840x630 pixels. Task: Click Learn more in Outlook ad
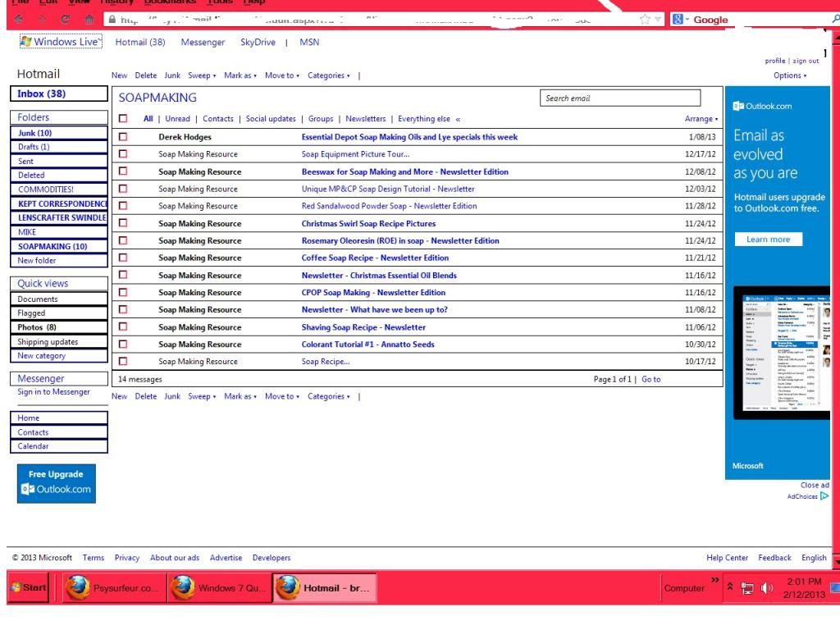[x=768, y=239]
